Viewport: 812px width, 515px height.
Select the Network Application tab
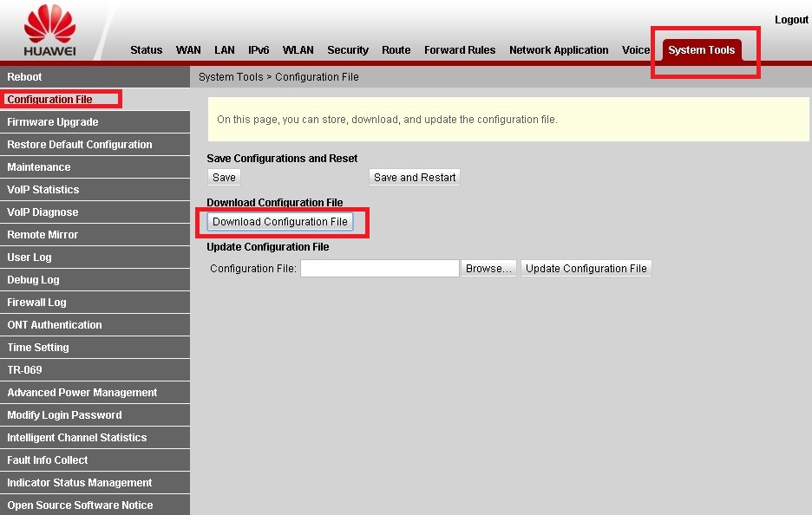[558, 50]
